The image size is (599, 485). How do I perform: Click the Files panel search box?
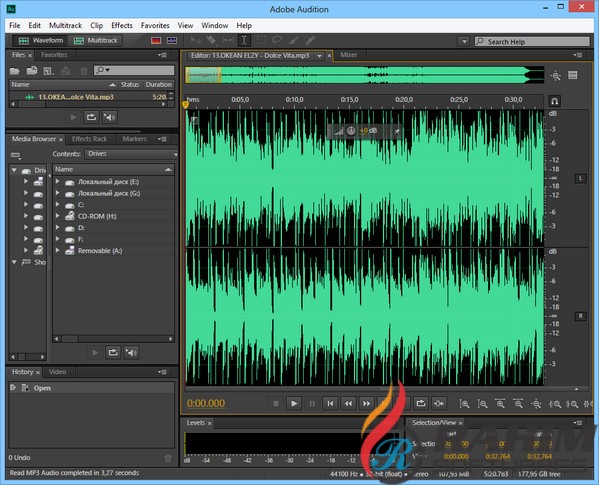pyautogui.click(x=134, y=70)
